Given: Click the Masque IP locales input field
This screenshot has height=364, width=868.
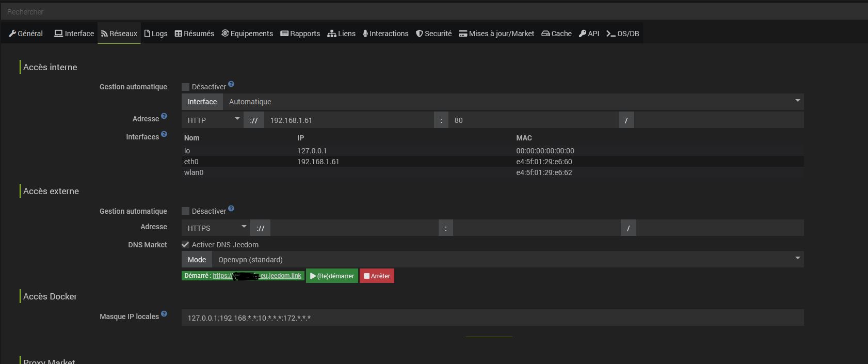Looking at the screenshot, I should pyautogui.click(x=492, y=318).
